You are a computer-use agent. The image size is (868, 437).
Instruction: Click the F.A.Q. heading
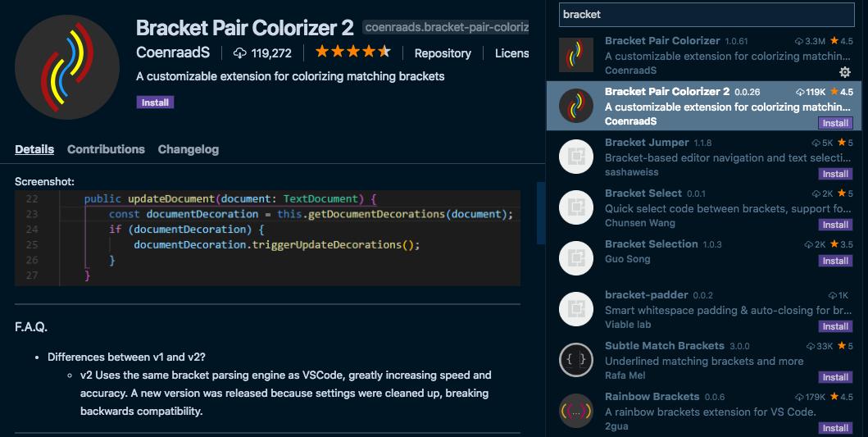(31, 327)
